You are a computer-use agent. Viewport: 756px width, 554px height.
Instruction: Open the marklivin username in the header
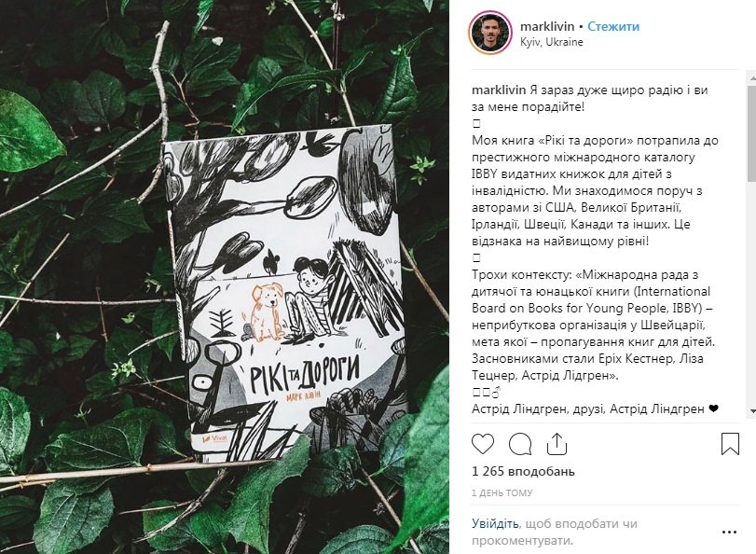[x=547, y=26]
